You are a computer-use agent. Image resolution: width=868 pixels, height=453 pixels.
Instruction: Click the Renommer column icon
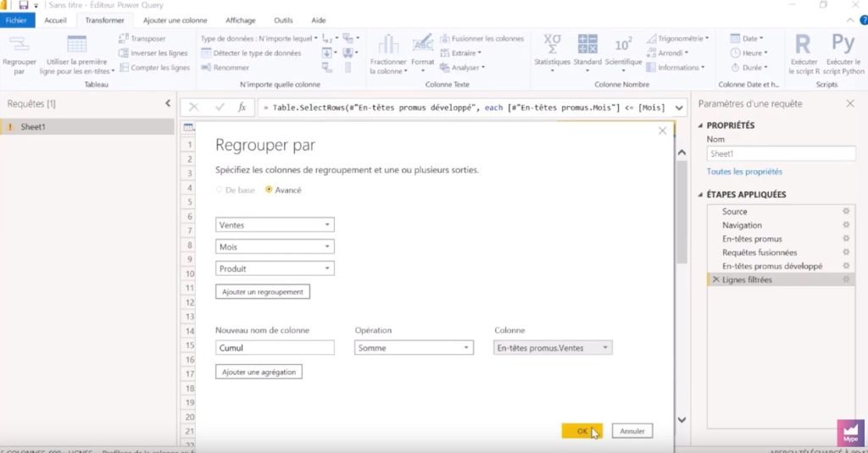(206, 68)
